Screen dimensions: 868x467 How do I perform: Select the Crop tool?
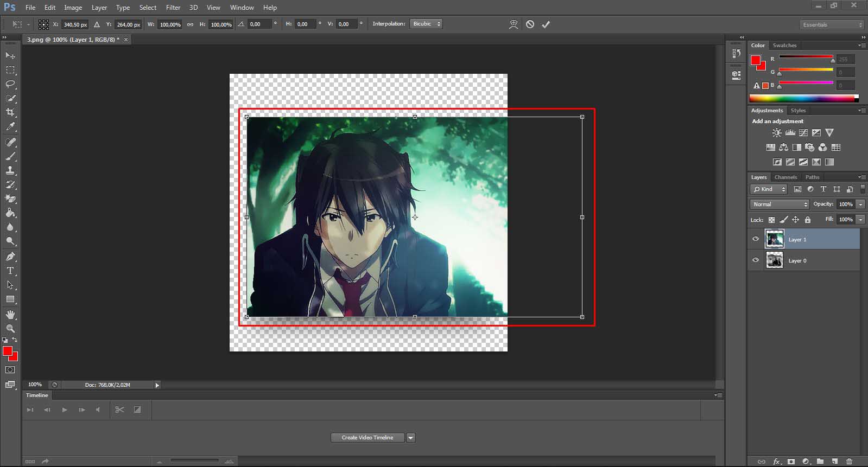10,112
